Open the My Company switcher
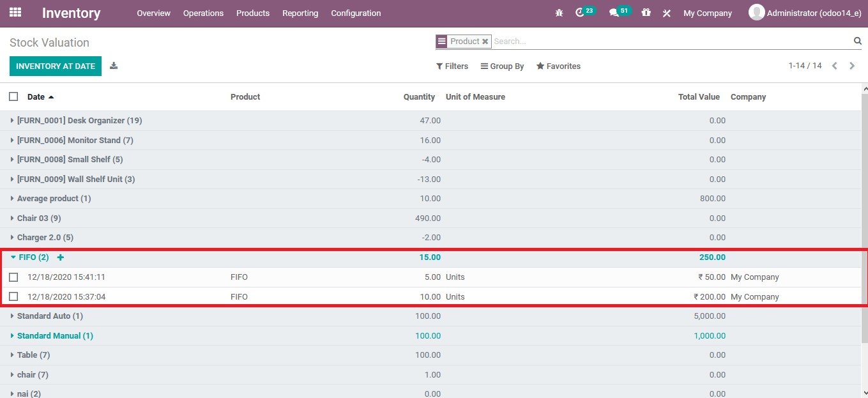868x398 pixels. coord(708,13)
